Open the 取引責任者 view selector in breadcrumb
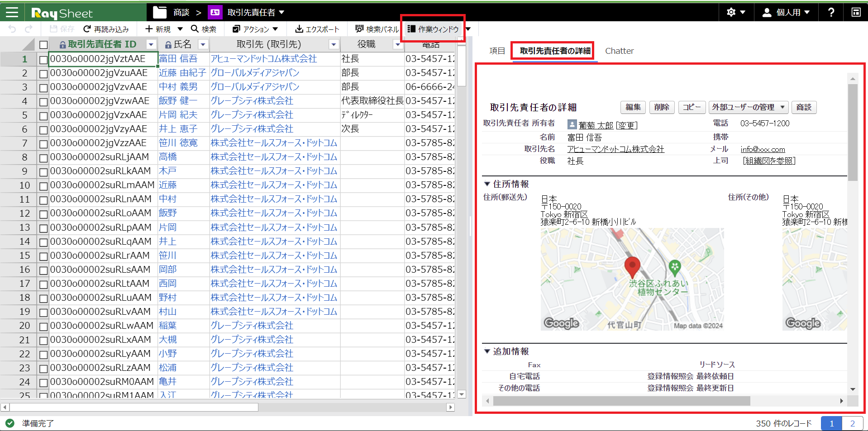The image size is (868, 431). (256, 12)
